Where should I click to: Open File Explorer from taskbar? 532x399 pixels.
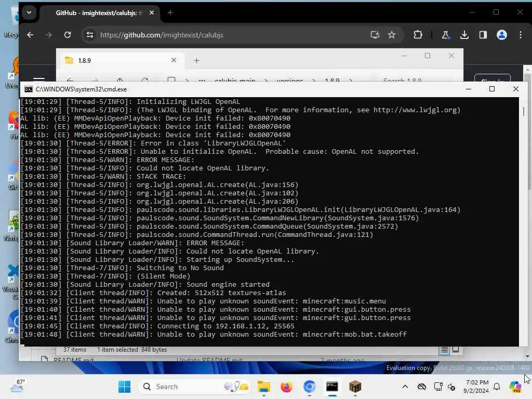pyautogui.click(x=263, y=387)
